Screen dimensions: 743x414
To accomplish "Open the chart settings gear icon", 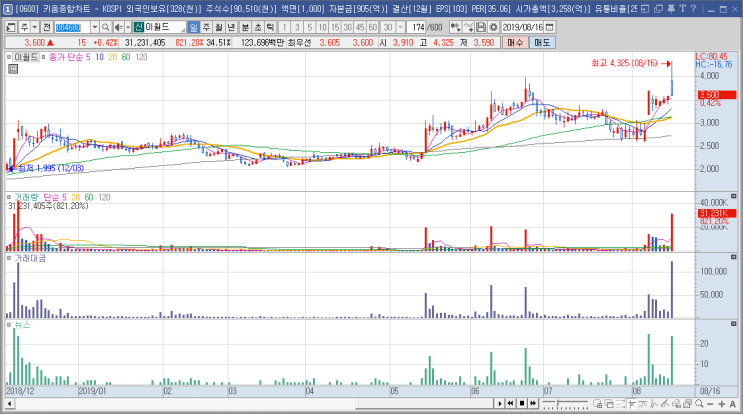I will click(493, 27).
